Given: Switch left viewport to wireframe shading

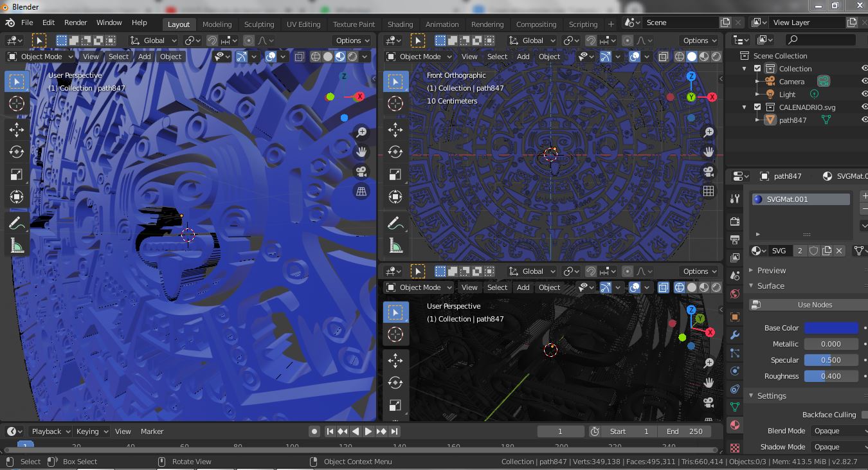Looking at the screenshot, I should pyautogui.click(x=316, y=57).
